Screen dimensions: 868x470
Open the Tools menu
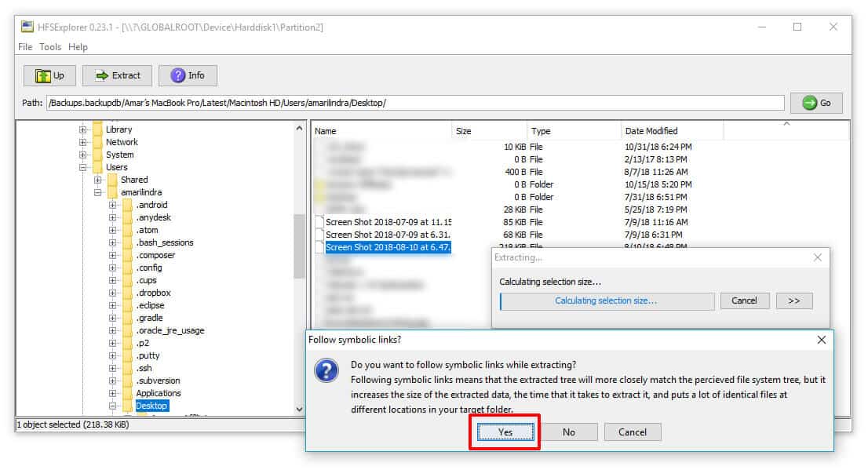[50, 47]
